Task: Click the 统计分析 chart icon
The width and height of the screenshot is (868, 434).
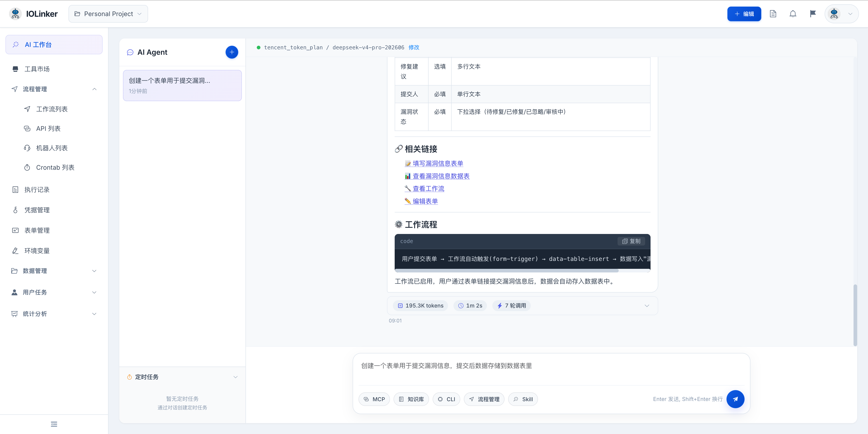Action: 14,314
